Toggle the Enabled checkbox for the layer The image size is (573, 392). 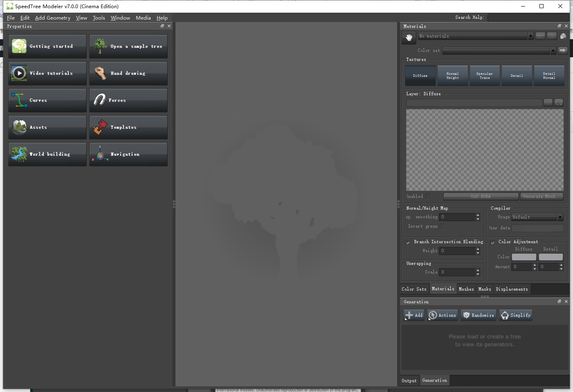tap(428, 197)
